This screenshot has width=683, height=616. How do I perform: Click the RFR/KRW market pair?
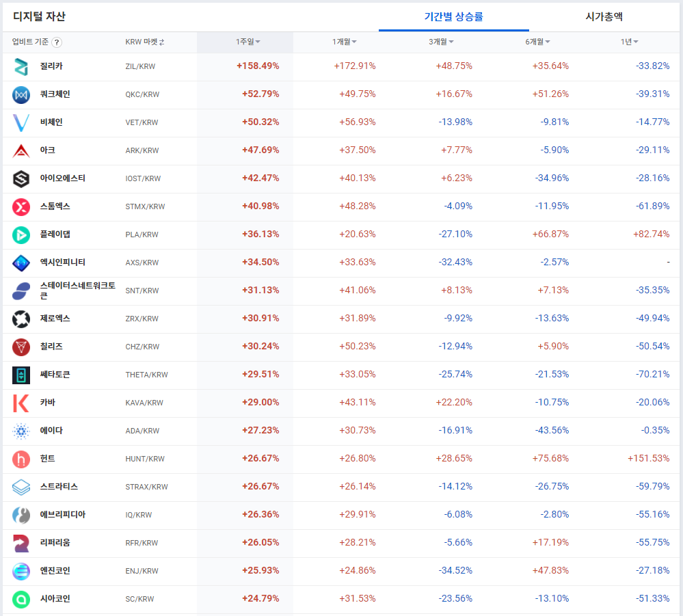[142, 543]
